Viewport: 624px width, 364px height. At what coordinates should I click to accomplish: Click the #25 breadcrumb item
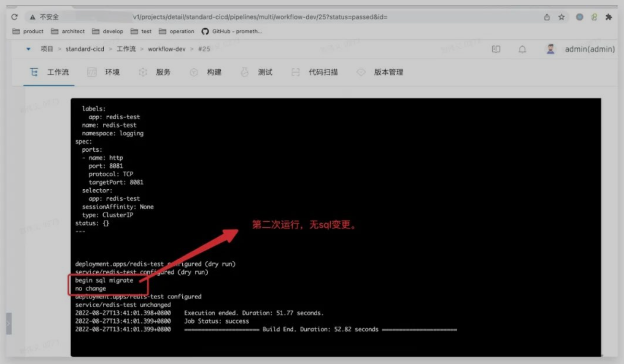[204, 49]
